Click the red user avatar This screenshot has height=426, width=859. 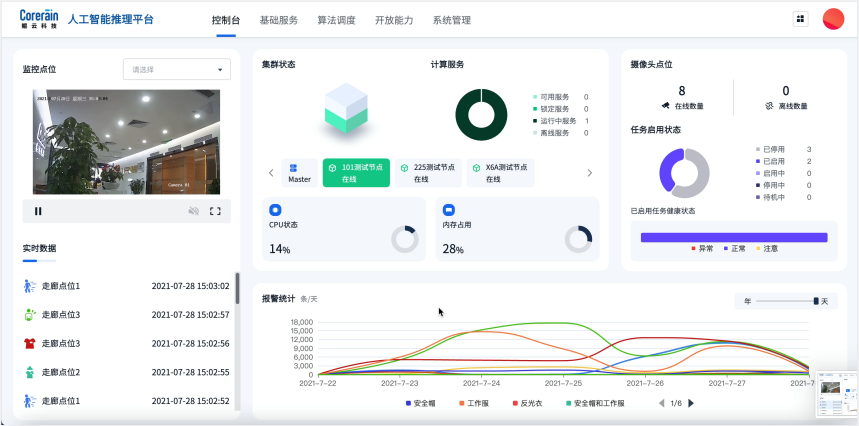point(832,18)
